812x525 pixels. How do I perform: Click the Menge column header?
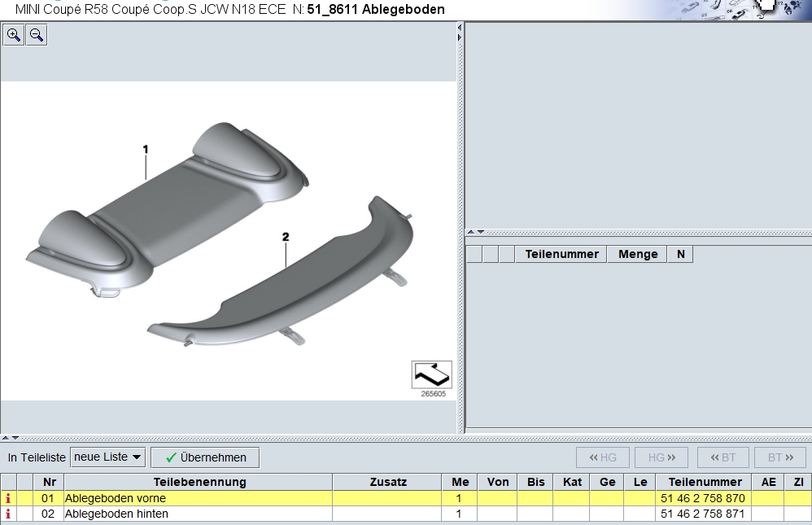(x=637, y=254)
